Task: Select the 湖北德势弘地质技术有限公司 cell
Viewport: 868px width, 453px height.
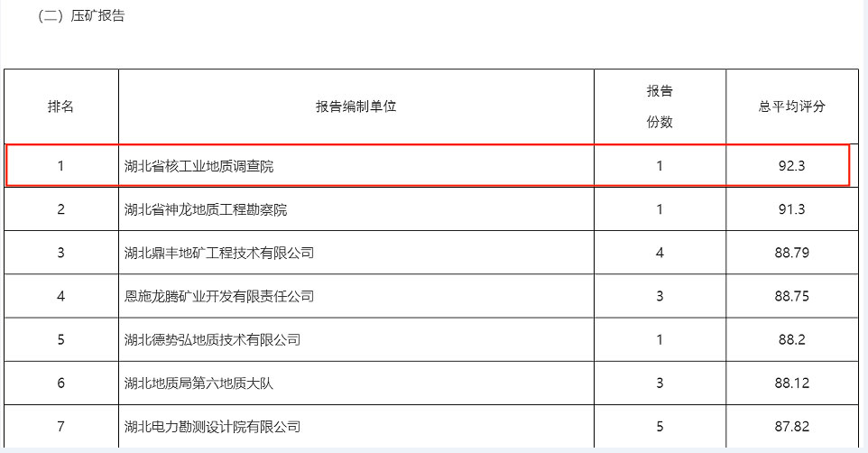Action: [x=212, y=340]
